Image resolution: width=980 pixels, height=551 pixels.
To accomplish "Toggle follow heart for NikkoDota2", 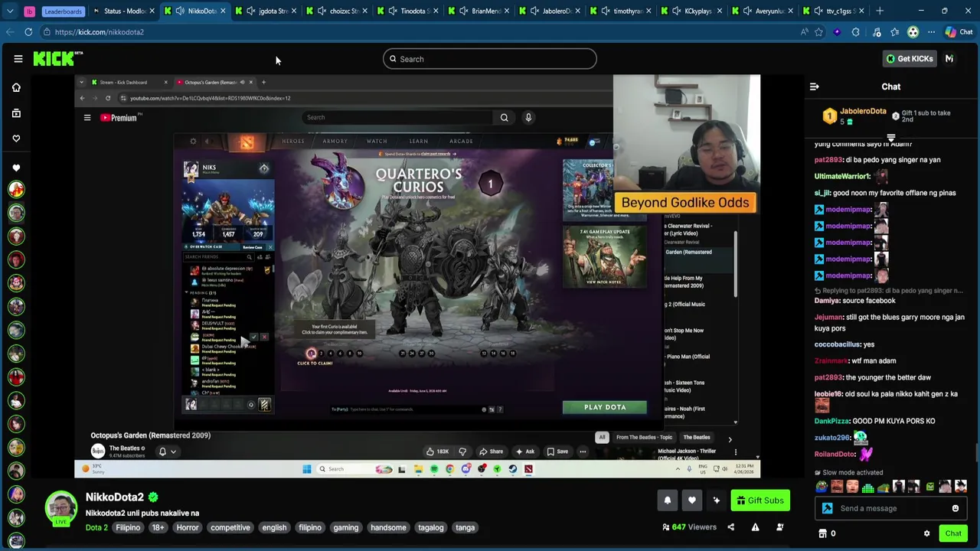I will tap(691, 500).
